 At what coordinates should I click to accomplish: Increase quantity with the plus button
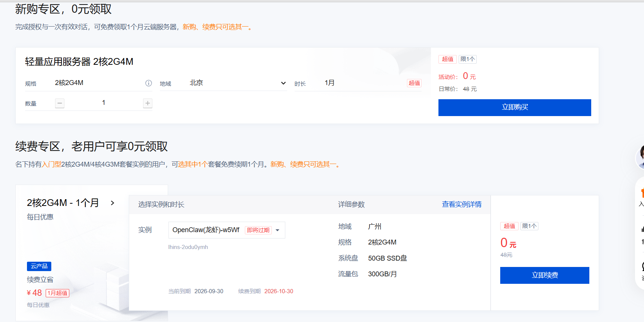(148, 103)
